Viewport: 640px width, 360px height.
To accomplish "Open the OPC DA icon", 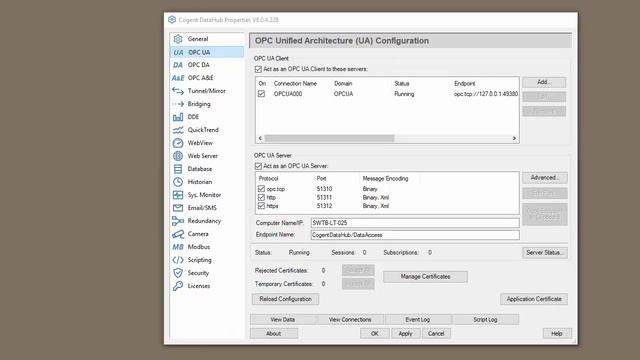I will 178,65.
